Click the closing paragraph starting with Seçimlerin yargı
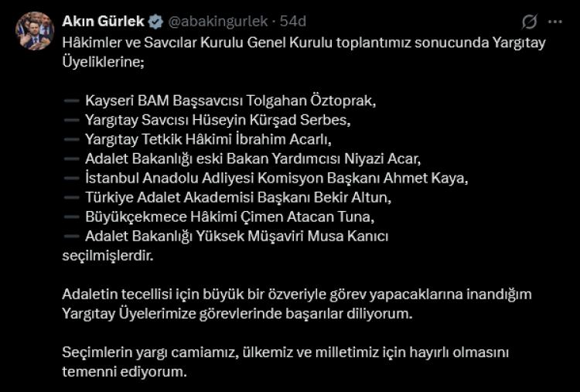This screenshot has width=580, height=392. (286, 361)
